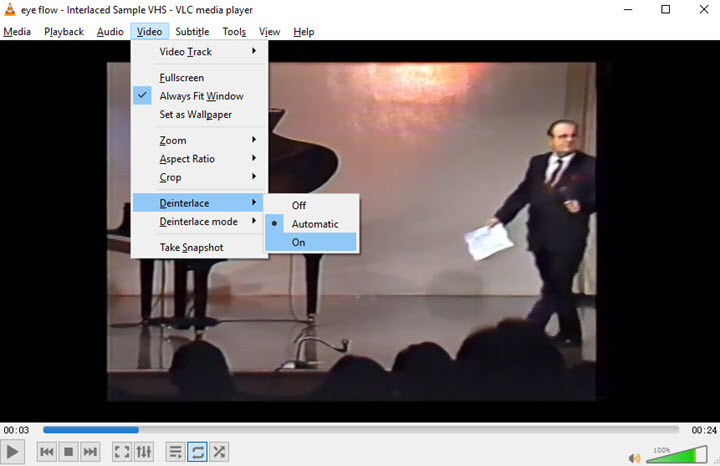Open the Media menu

[17, 32]
